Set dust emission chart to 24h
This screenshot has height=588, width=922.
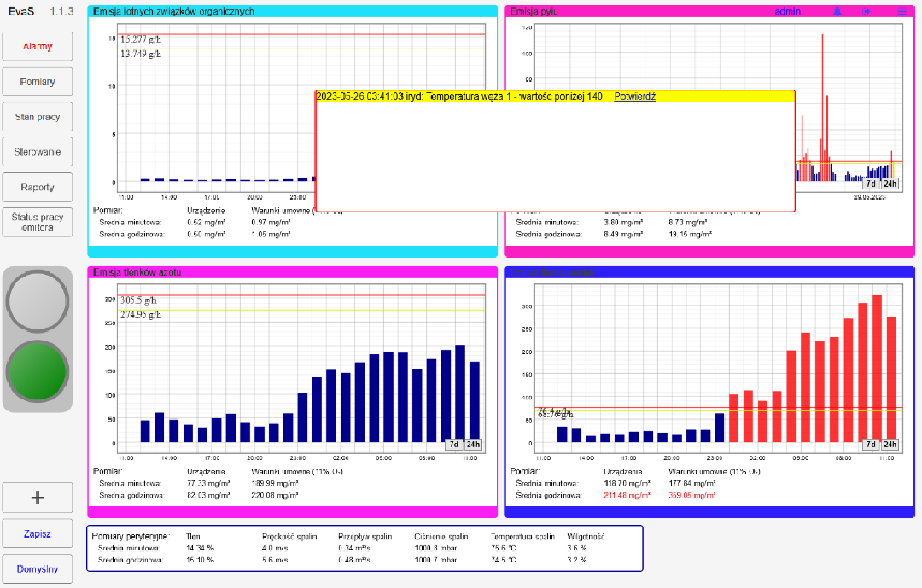890,183
